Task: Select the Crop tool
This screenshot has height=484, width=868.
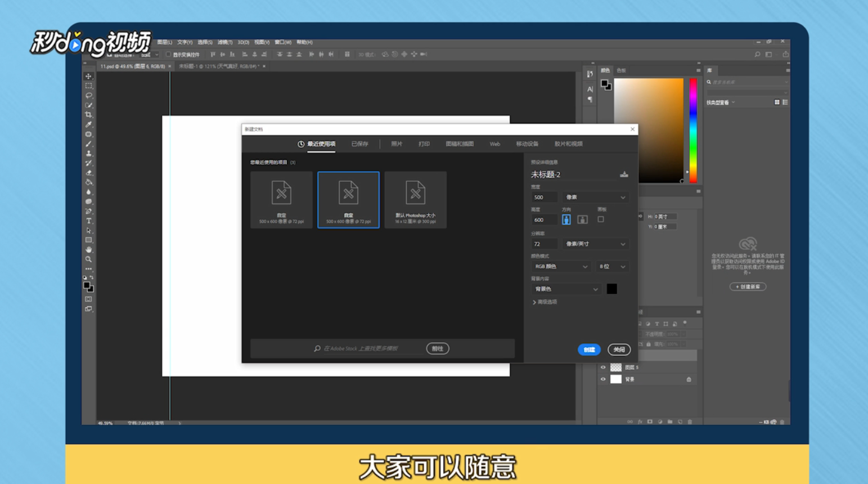Action: click(88, 115)
